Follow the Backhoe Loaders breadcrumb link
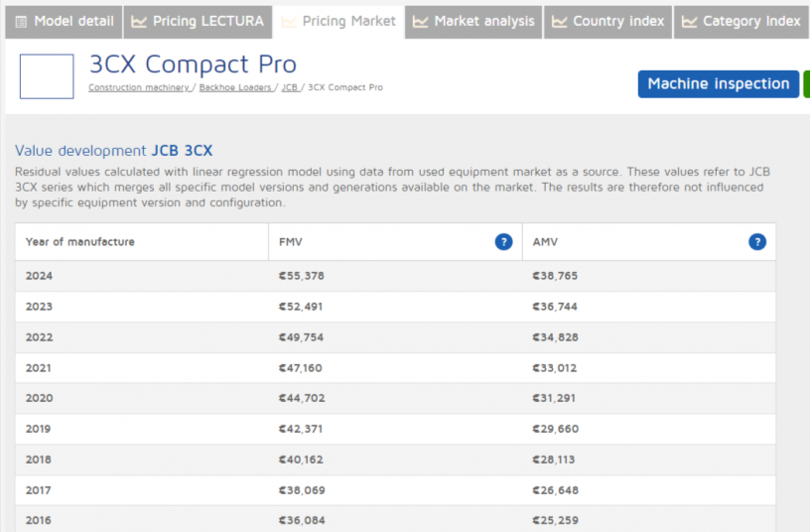Image resolution: width=810 pixels, height=532 pixels. pos(235,87)
